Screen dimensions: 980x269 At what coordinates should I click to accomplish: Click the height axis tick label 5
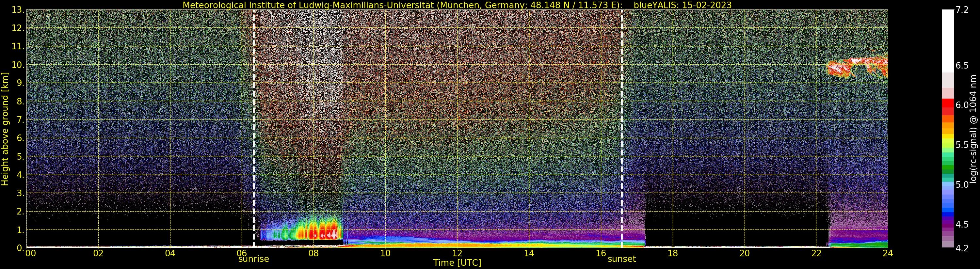click(21, 156)
